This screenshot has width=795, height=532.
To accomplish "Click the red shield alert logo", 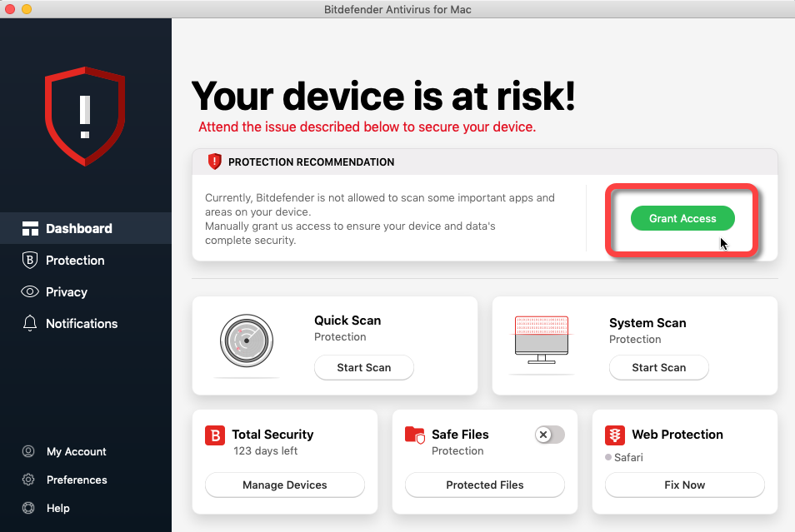I will pos(85,116).
